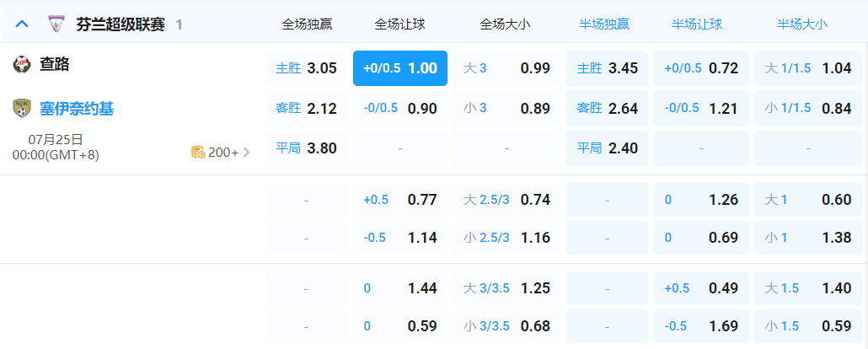Pick half-time 大 1.5 at 1.40

[807, 288]
